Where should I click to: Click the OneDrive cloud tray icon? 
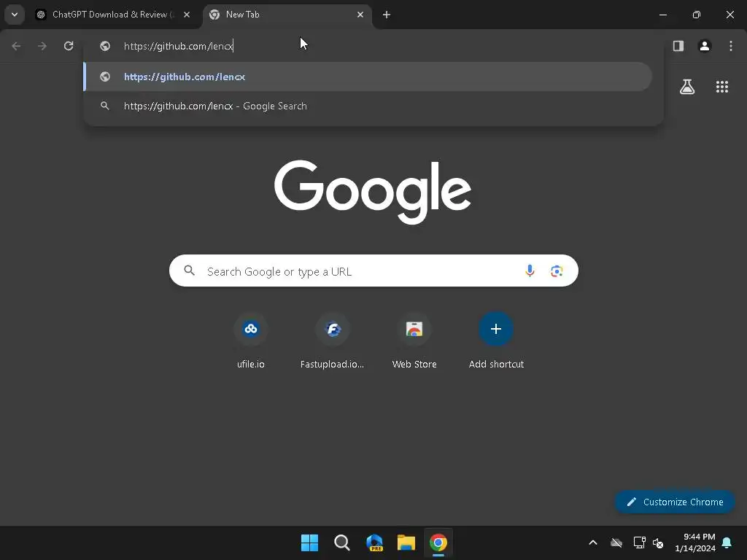tap(616, 542)
